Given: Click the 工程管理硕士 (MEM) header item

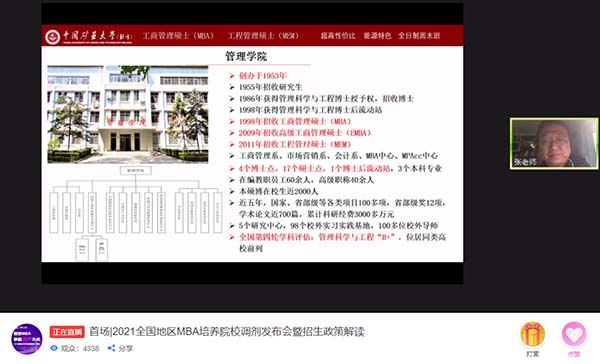Looking at the screenshot, I should [263, 36].
